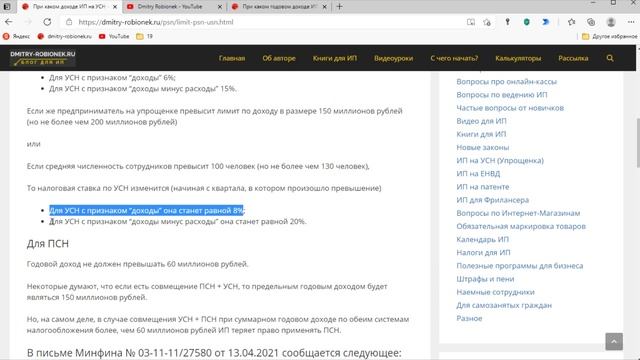This screenshot has height=360, width=640.
Task: Open the ИП на ЕНВД category
Action: coord(478,173)
